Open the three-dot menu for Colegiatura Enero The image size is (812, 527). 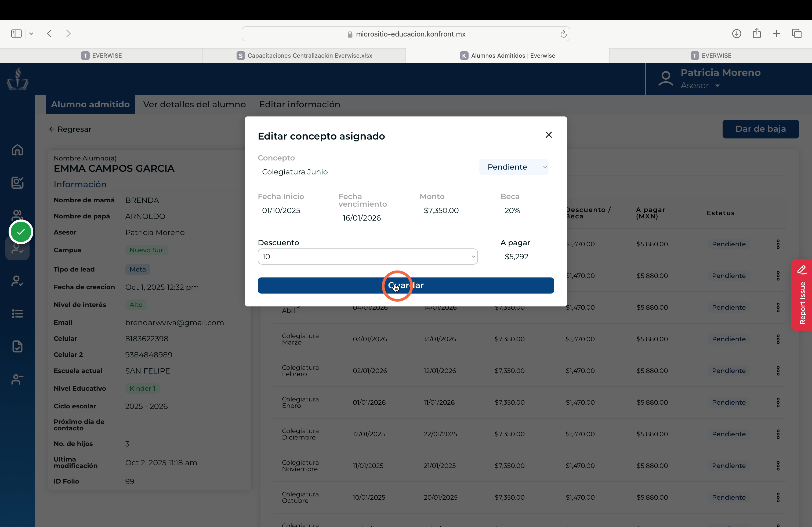pos(778,402)
